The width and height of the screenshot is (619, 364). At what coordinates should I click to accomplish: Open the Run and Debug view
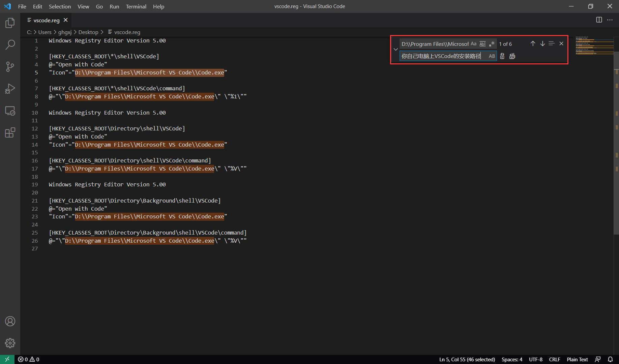tap(10, 89)
